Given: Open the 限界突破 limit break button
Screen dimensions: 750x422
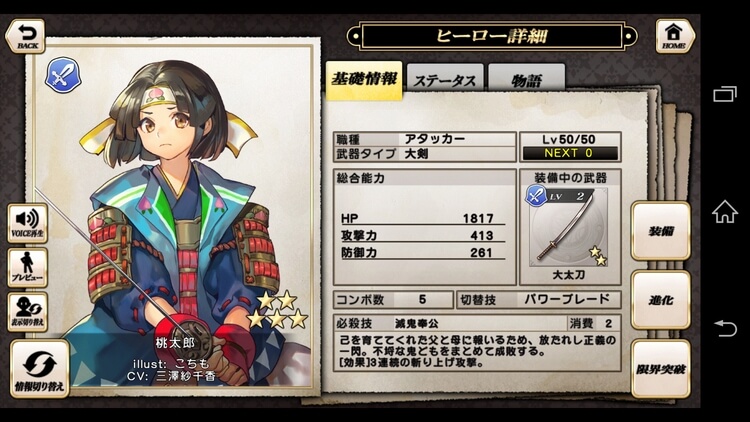Looking at the screenshot, I should point(661,369).
